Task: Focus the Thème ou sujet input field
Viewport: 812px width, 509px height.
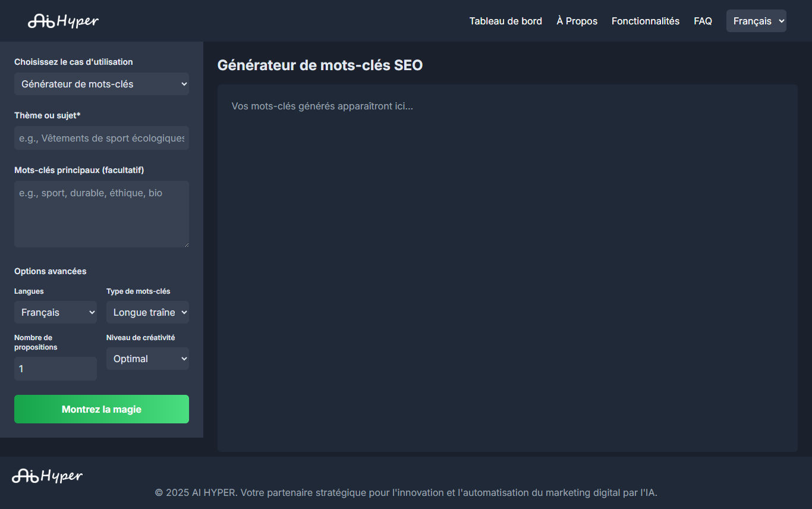Action: (x=102, y=138)
